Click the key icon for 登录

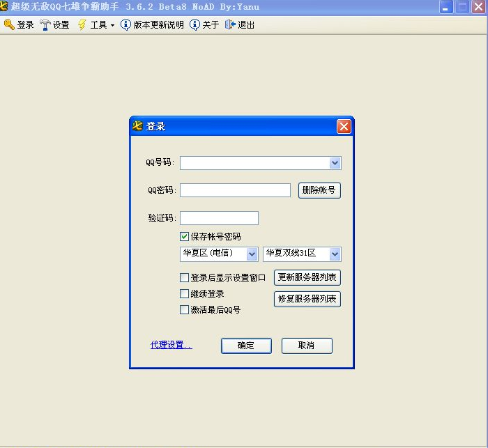(9, 25)
